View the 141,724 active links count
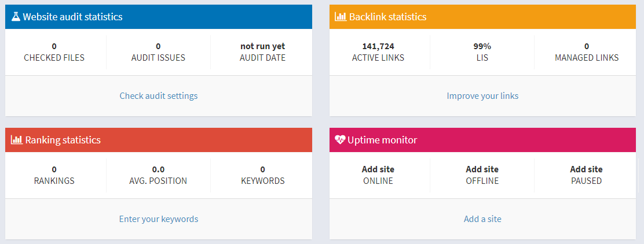 click(x=378, y=46)
